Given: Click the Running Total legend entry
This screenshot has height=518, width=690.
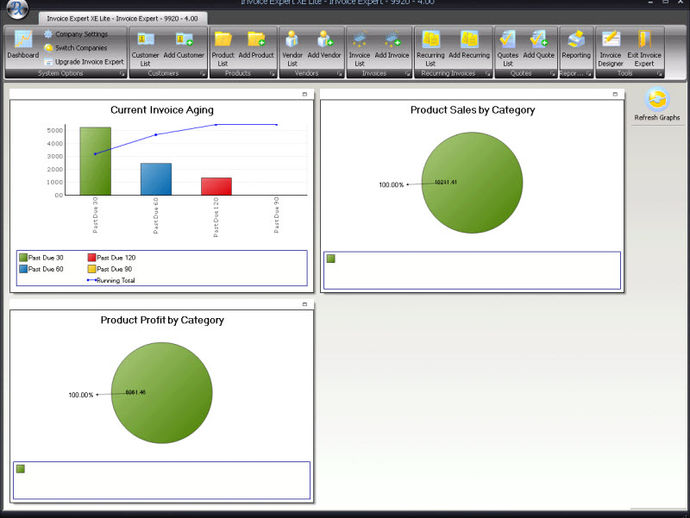Looking at the screenshot, I should pos(111,280).
